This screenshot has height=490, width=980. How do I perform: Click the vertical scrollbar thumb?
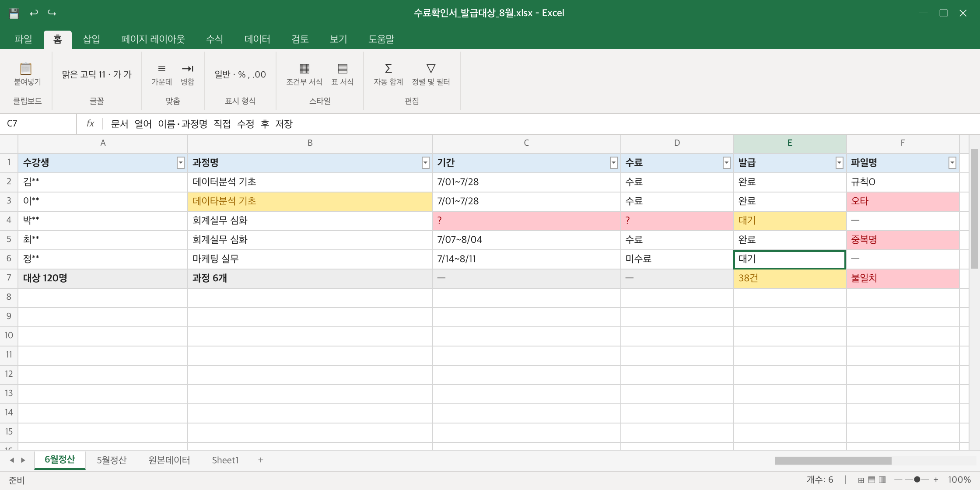pos(974,209)
